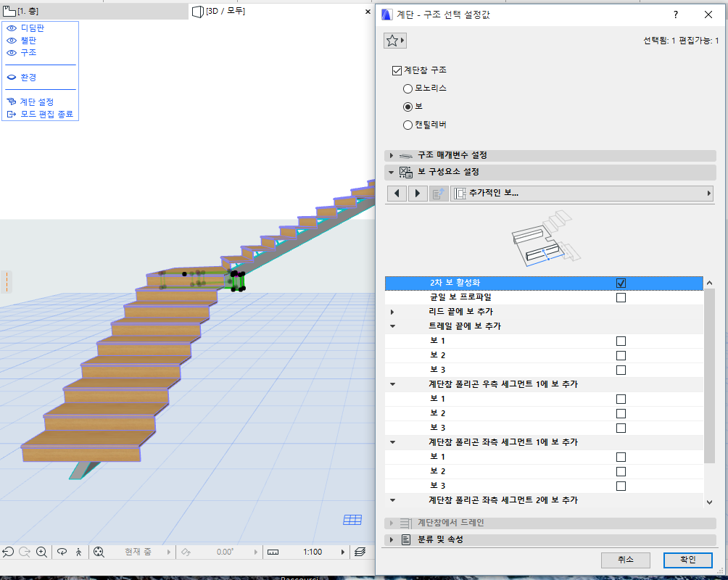This screenshot has width=728, height=580.
Task: Open the Favorites star button
Action: (x=394, y=41)
